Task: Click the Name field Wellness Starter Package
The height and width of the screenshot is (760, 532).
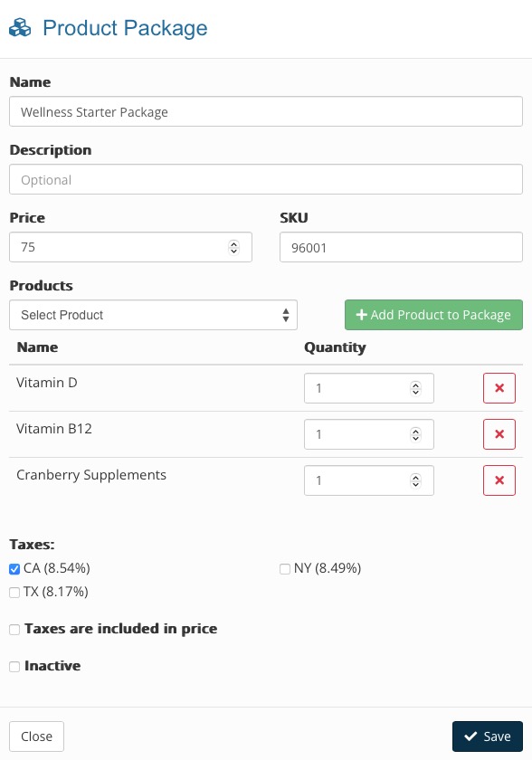Action: (x=265, y=111)
